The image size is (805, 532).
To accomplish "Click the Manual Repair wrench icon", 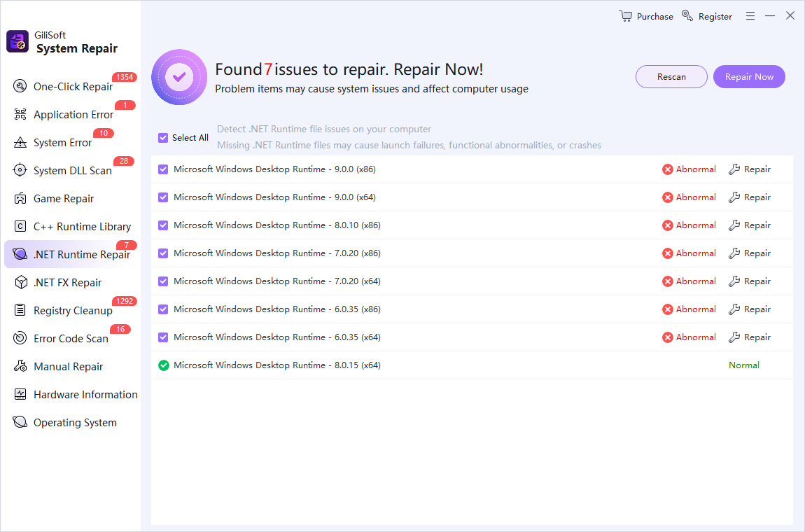I will point(20,365).
